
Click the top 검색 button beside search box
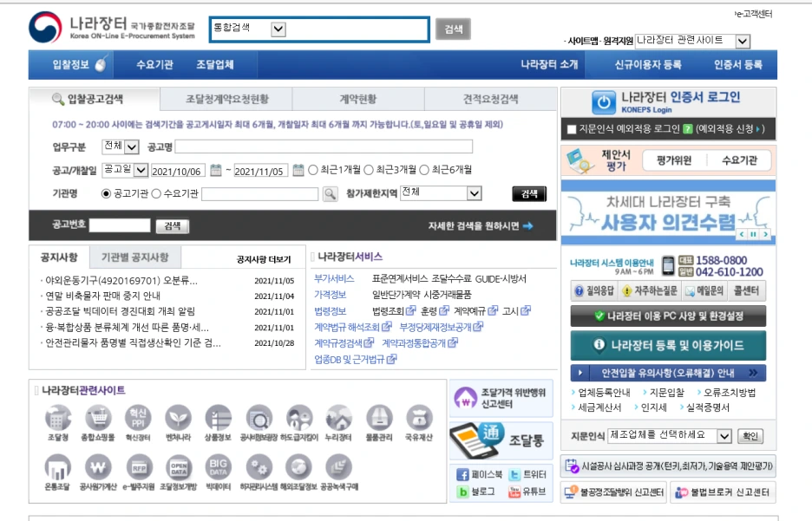tap(453, 29)
